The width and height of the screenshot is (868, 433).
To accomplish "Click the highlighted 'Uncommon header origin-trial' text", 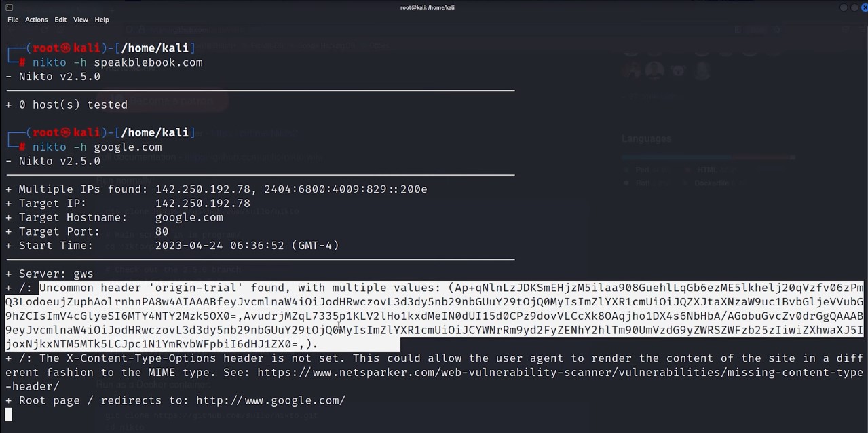I will 434,316.
